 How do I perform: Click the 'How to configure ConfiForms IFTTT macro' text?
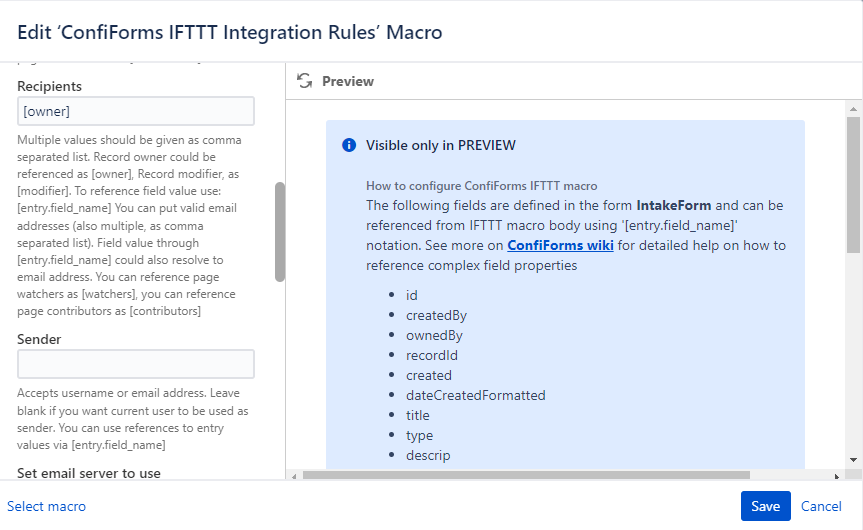click(x=482, y=186)
